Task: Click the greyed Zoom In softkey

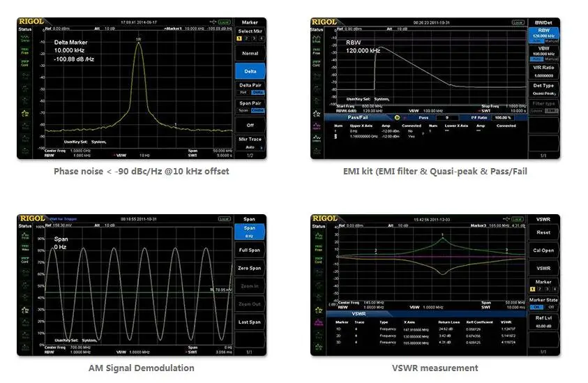Action: pos(250,286)
